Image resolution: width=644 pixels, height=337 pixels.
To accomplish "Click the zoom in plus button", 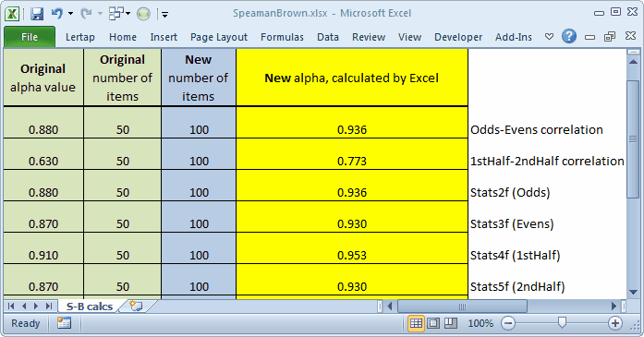I will click(x=614, y=323).
